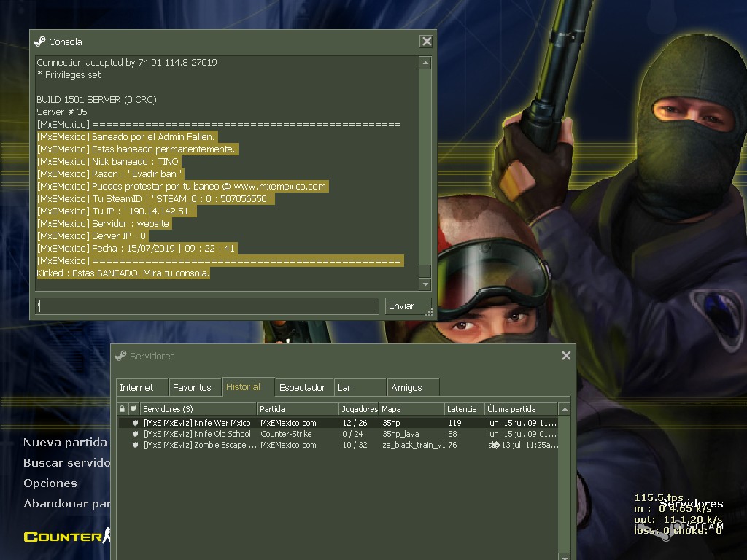
Task: Click the console scrollbar thumb
Action: point(425,271)
